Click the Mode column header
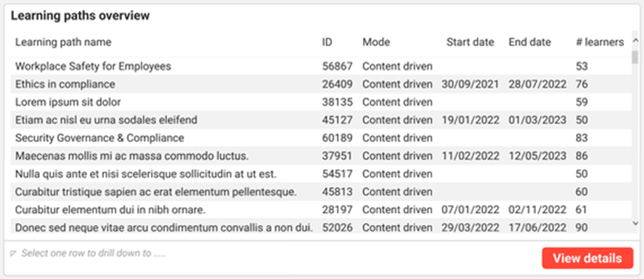This screenshot has width=644, height=279. click(x=376, y=42)
